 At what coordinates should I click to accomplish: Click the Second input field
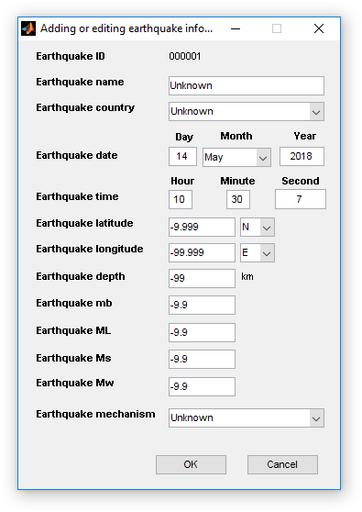pos(300,199)
